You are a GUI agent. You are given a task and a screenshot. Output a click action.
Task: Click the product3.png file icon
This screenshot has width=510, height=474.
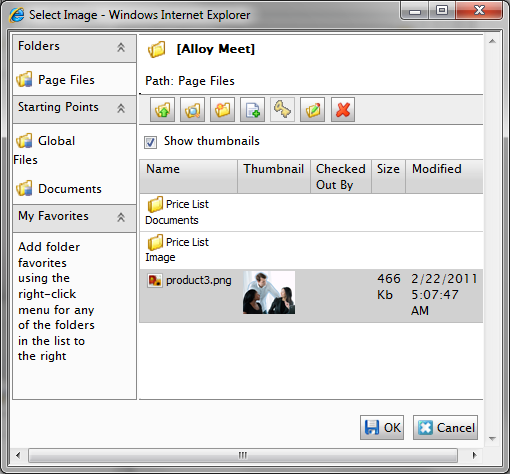coord(155,281)
